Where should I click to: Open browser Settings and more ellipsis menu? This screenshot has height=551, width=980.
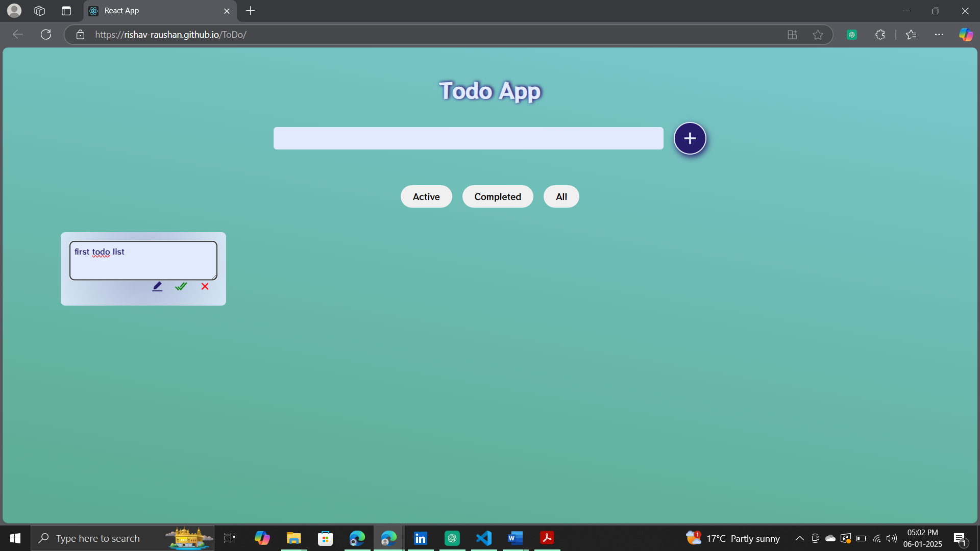939,35
